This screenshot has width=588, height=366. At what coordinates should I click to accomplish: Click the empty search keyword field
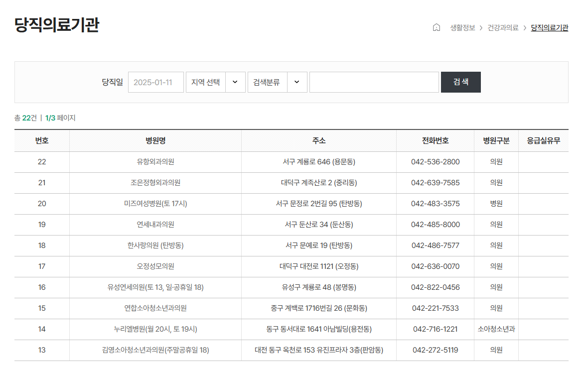click(374, 82)
